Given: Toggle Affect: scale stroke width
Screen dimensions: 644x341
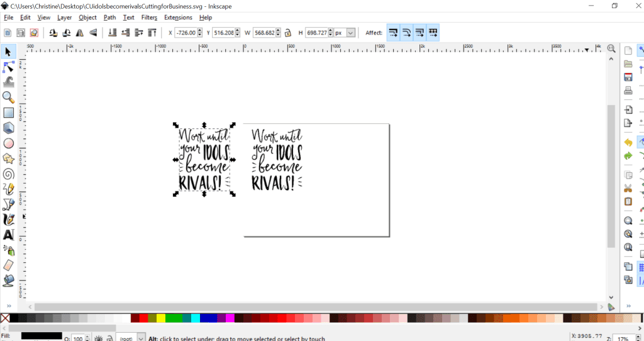Looking at the screenshot, I should pyautogui.click(x=394, y=33).
